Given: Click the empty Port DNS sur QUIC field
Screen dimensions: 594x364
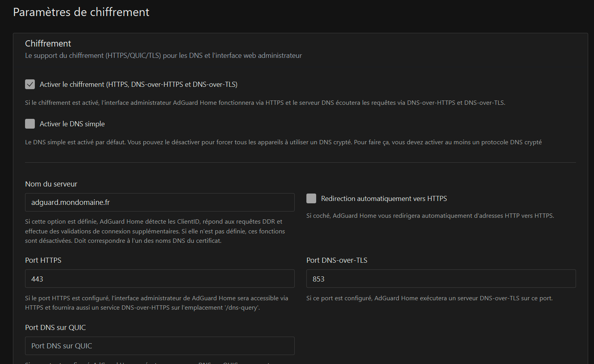Looking at the screenshot, I should coord(160,346).
